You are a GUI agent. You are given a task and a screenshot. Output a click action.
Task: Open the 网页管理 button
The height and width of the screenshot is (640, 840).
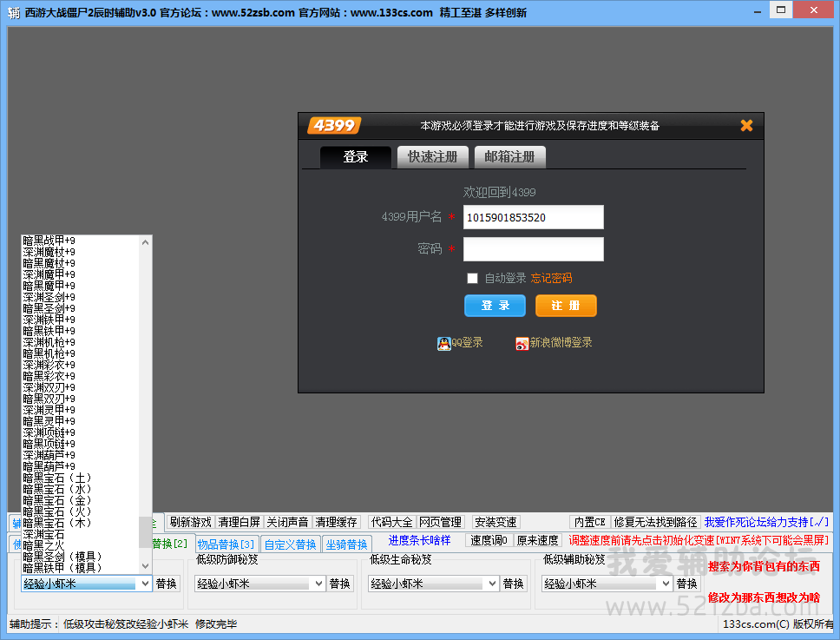[x=440, y=522]
